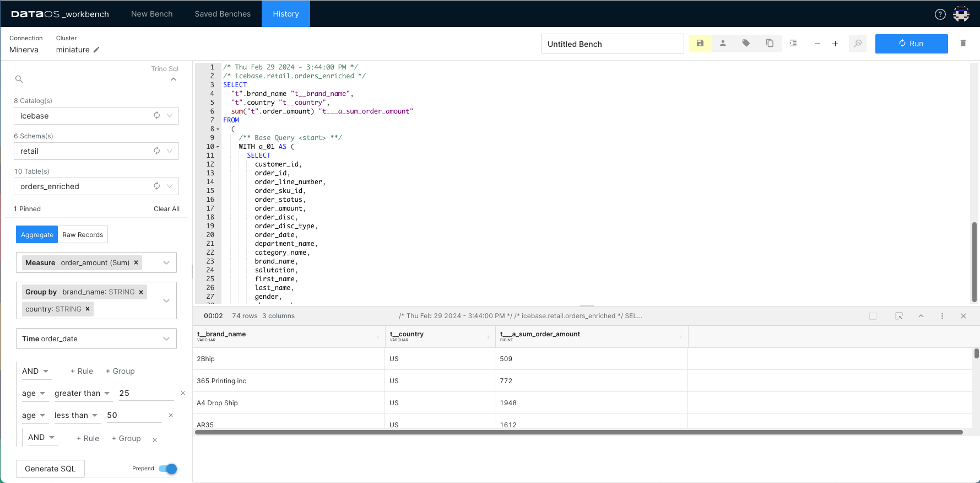This screenshot has height=483, width=980.
Task: Add a Rule to top-level filter
Action: (82, 371)
